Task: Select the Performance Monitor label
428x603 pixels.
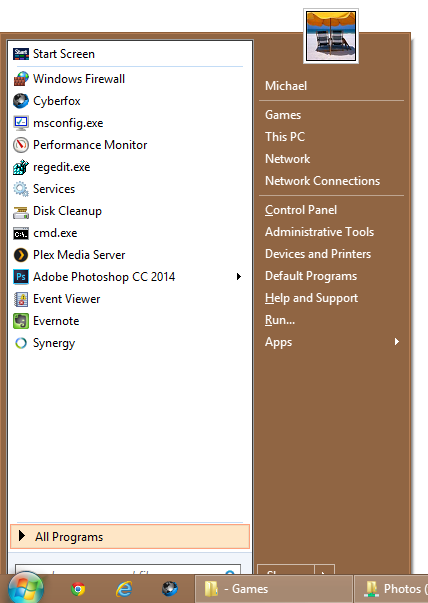Action: click(90, 145)
